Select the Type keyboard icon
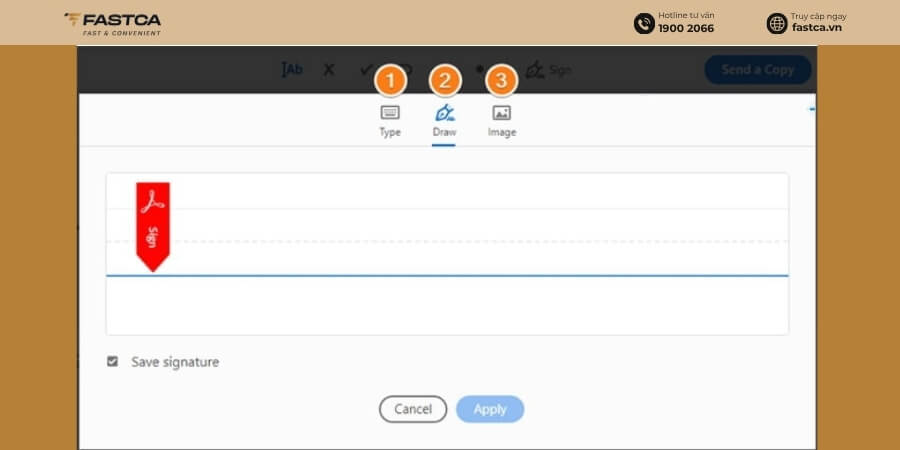This screenshot has width=900, height=450. coord(390,112)
